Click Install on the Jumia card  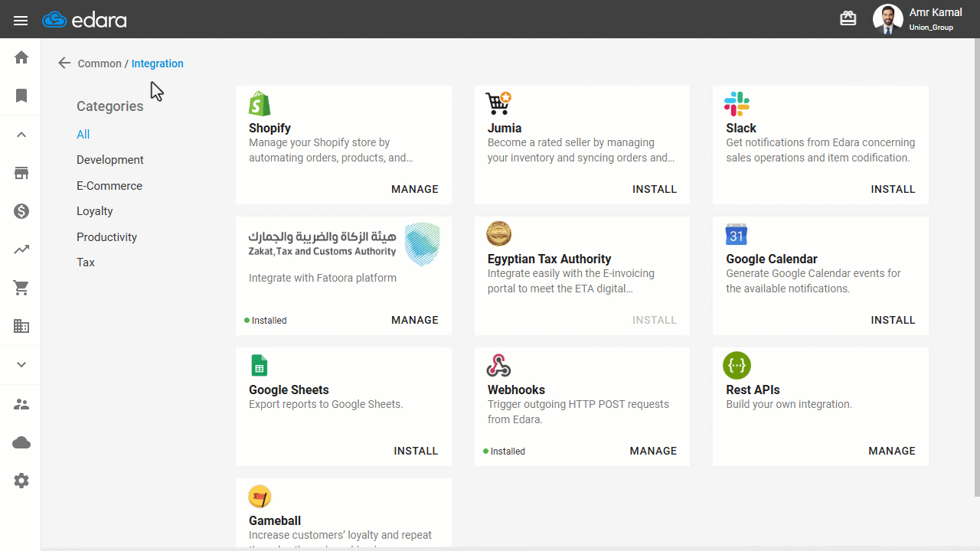655,189
